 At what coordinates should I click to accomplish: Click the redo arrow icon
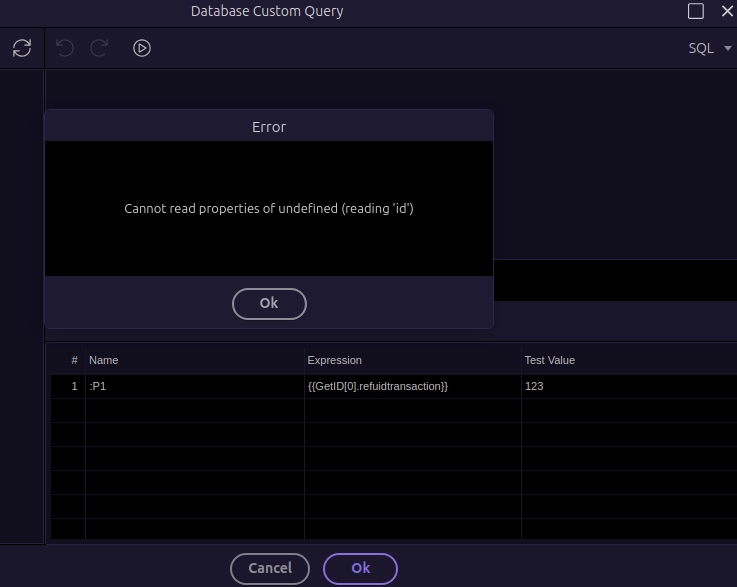[x=99, y=48]
